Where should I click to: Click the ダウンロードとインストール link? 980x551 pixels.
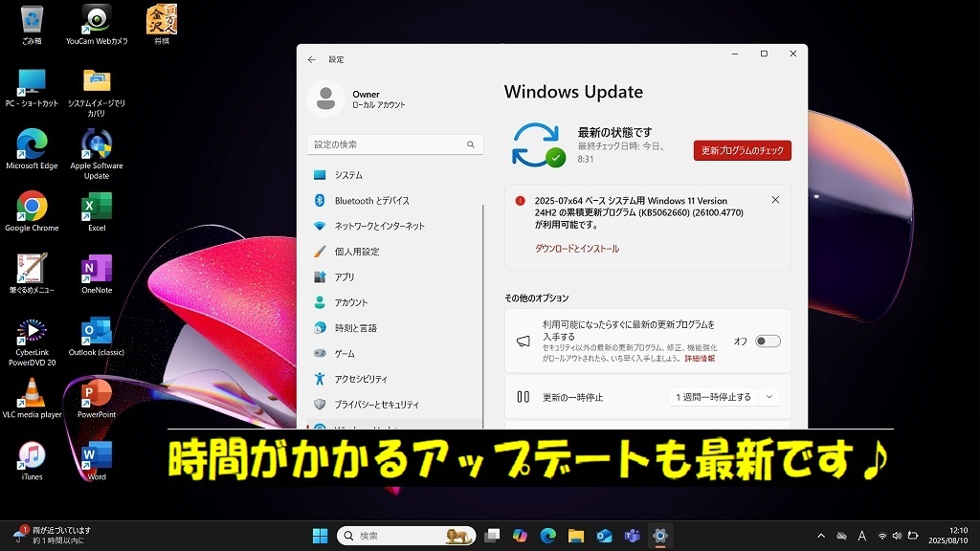[577, 249]
